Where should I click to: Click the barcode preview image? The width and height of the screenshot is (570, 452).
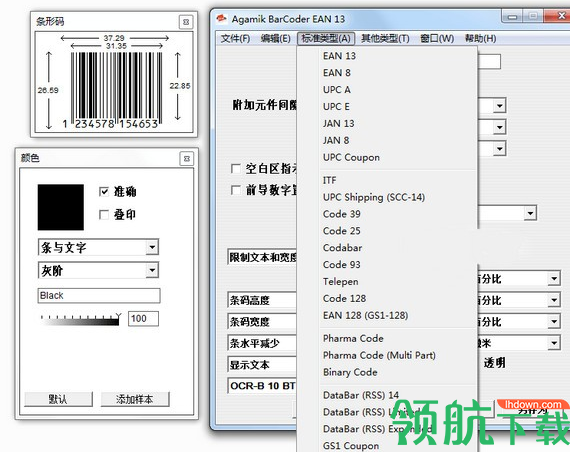[x=114, y=83]
